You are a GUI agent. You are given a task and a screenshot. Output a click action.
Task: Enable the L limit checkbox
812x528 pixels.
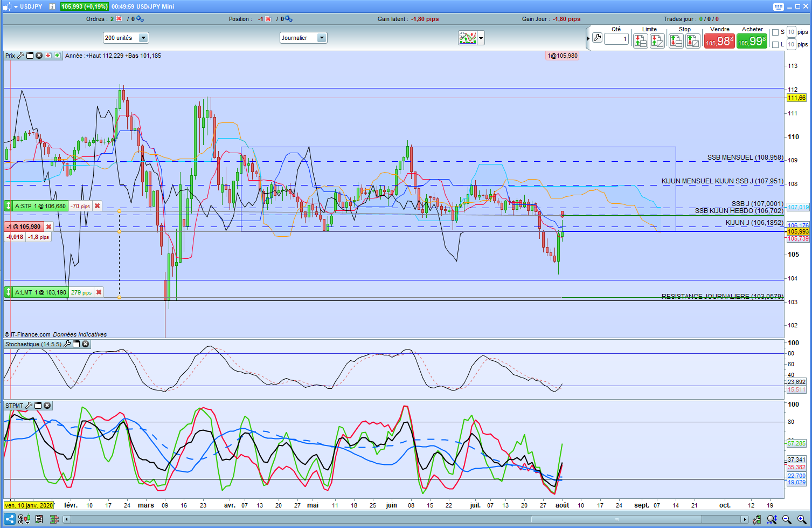775,45
